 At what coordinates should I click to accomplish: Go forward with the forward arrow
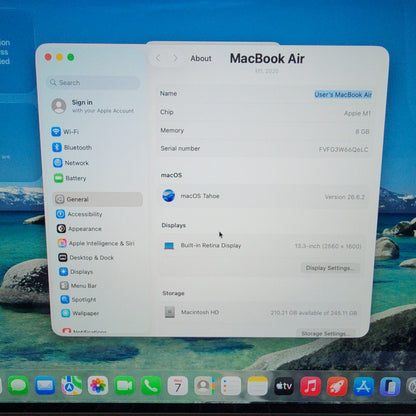(x=175, y=58)
